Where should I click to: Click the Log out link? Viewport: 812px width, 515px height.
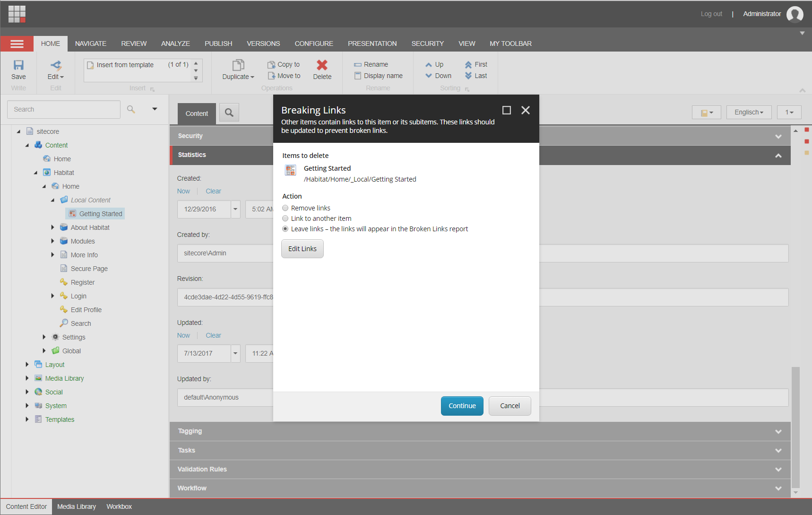[711, 14]
